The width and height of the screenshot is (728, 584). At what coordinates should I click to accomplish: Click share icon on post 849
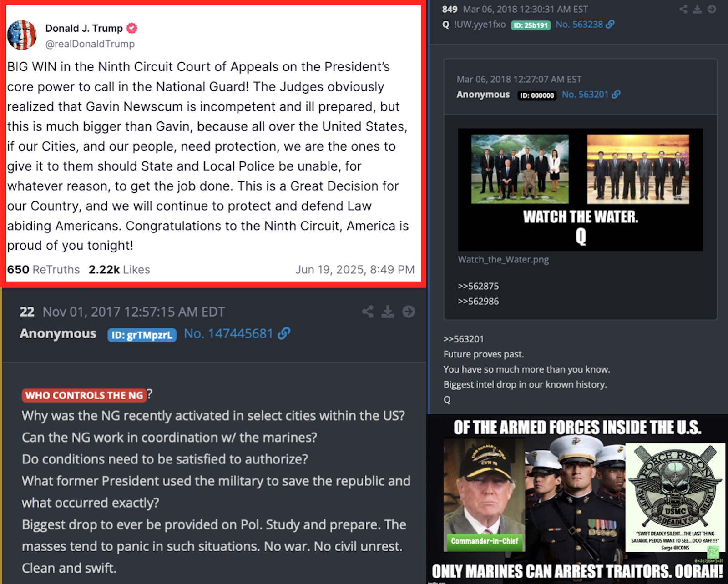coord(683,9)
